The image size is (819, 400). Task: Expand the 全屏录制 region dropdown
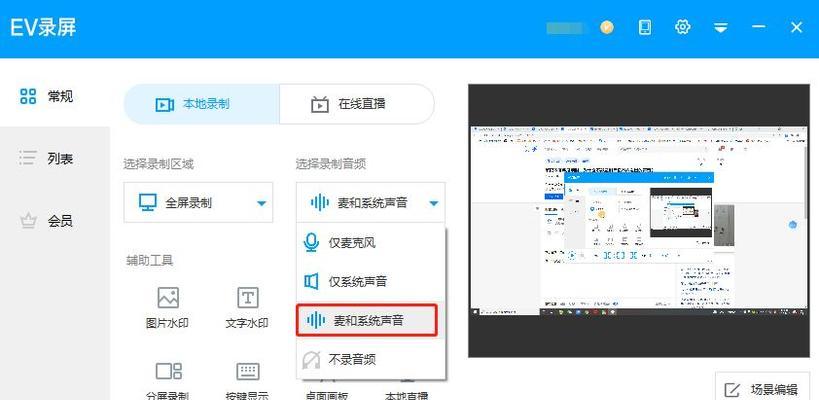[x=198, y=203]
